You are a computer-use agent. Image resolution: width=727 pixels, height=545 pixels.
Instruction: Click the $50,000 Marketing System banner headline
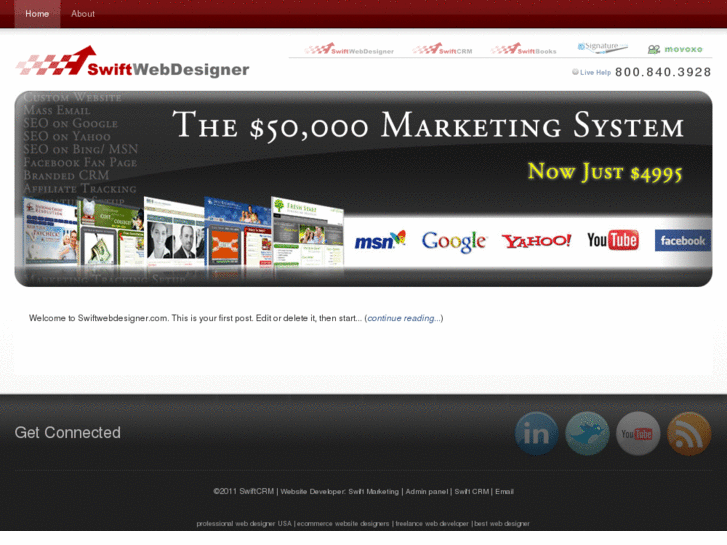[x=428, y=125]
